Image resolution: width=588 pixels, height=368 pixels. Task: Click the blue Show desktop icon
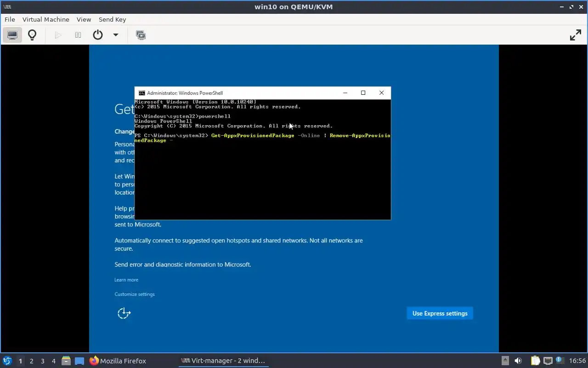click(x=79, y=361)
